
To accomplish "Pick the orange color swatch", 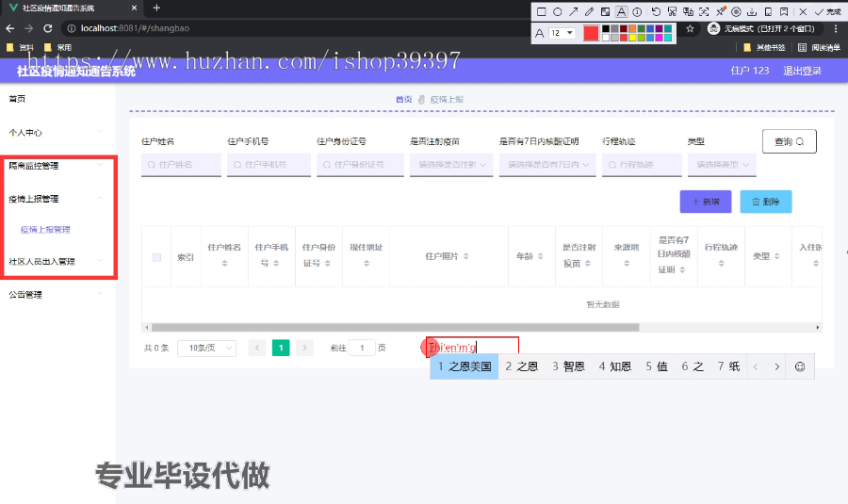I will (x=632, y=28).
